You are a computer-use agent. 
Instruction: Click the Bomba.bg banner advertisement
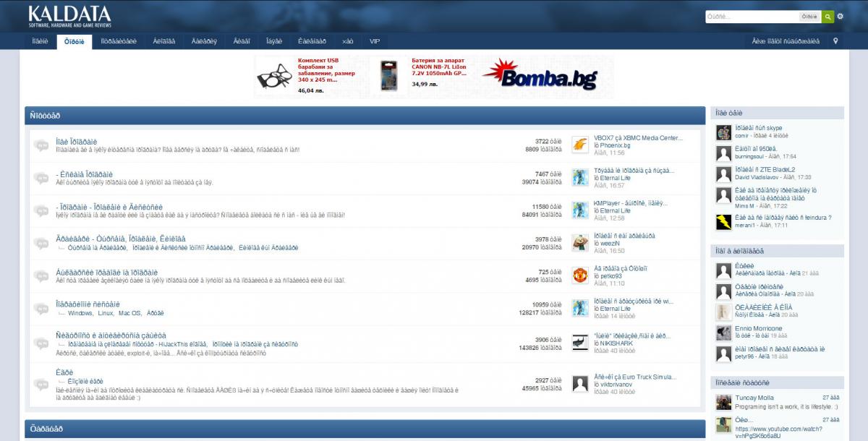point(537,74)
